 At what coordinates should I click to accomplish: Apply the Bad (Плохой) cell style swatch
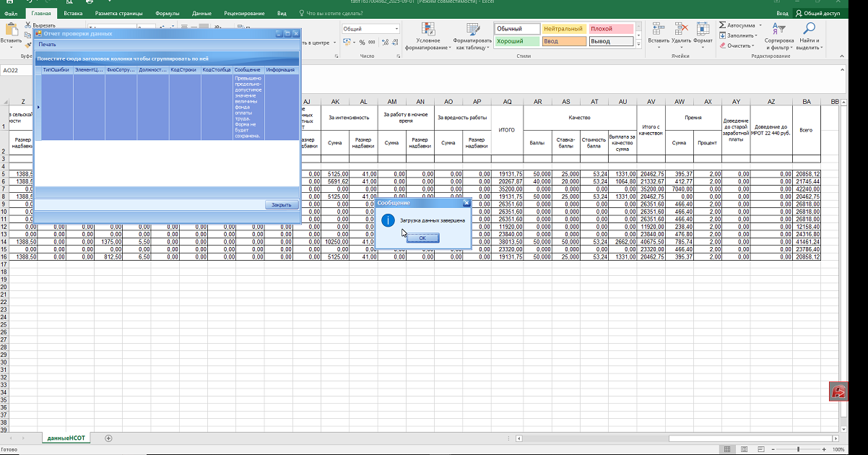point(611,29)
